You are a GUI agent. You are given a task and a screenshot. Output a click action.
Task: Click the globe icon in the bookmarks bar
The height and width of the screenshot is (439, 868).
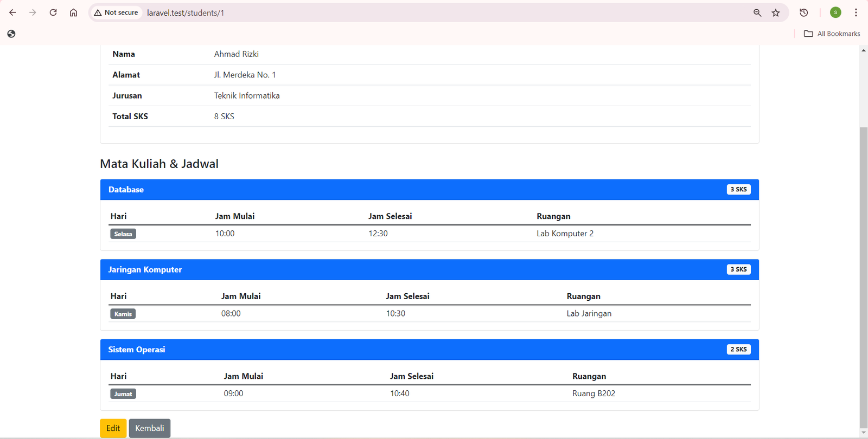[x=11, y=34]
